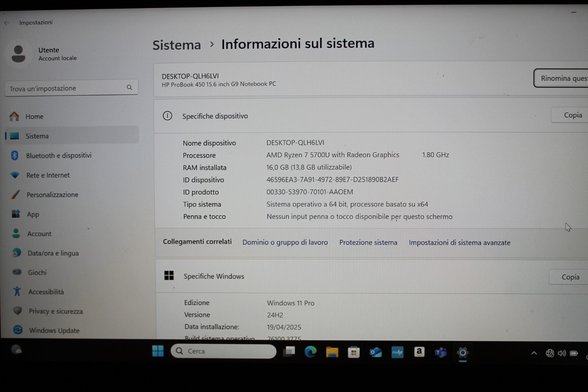This screenshot has width=588, height=392.
Task: Copy the Specifiche Windows details
Action: (x=569, y=277)
